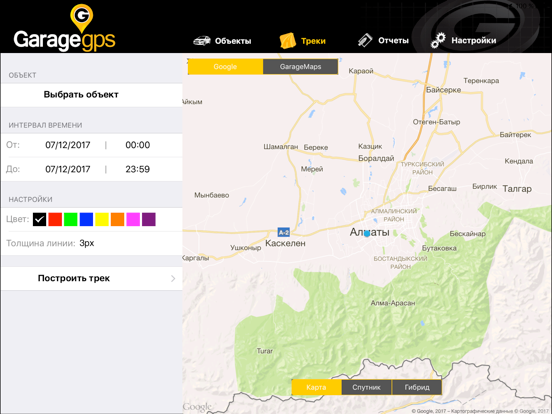Screen dimensions: 552x414
Task: Click the ruler icon beside Отчеты
Action: click(365, 40)
